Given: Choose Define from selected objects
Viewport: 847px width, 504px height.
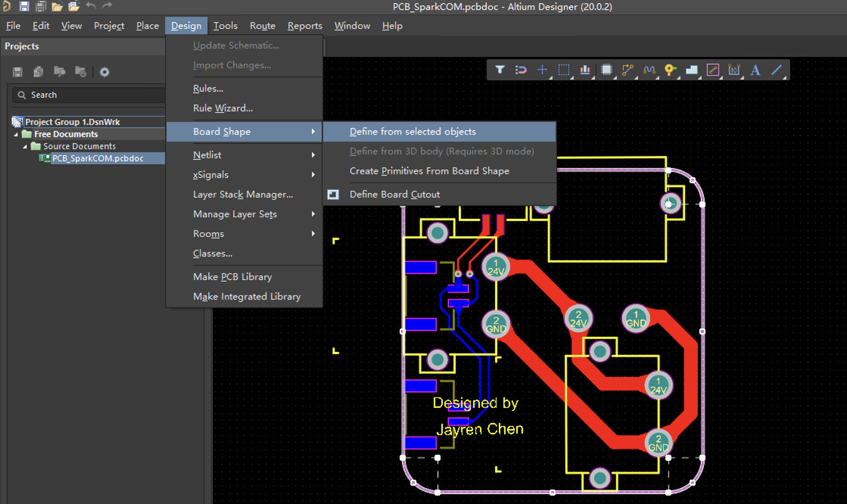Looking at the screenshot, I should pyautogui.click(x=439, y=132).
